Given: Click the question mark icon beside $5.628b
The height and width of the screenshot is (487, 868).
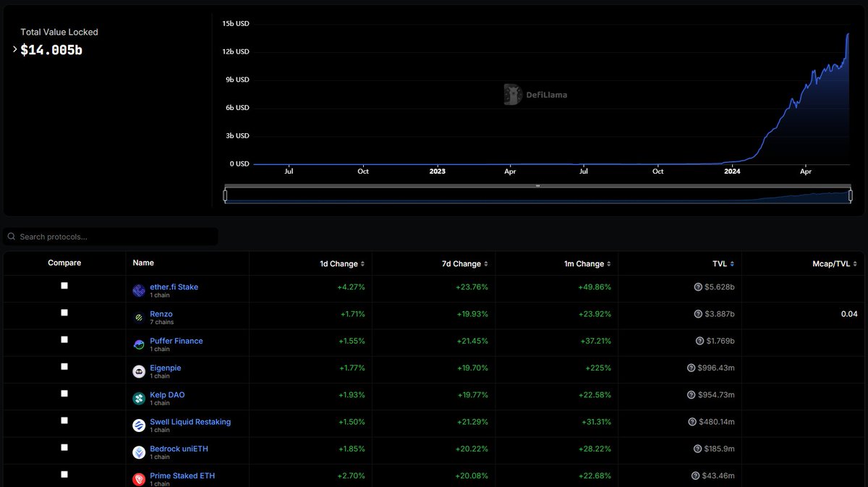Looking at the screenshot, I should 698,287.
